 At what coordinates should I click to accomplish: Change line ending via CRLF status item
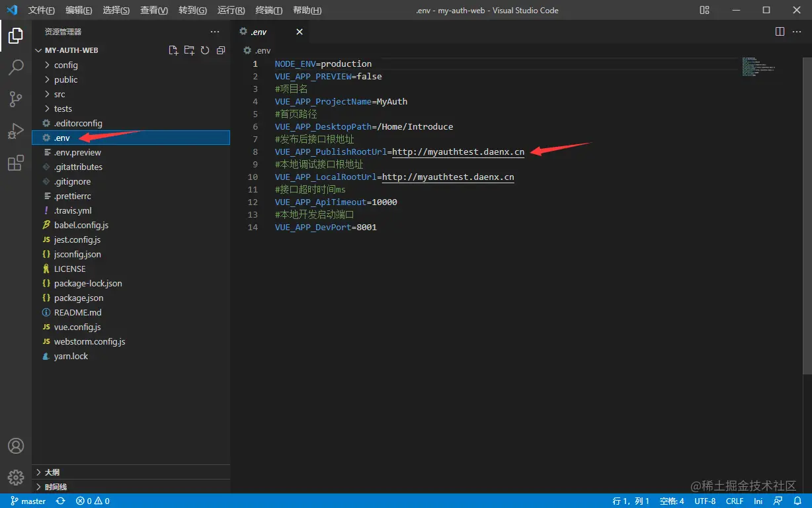tap(735, 501)
